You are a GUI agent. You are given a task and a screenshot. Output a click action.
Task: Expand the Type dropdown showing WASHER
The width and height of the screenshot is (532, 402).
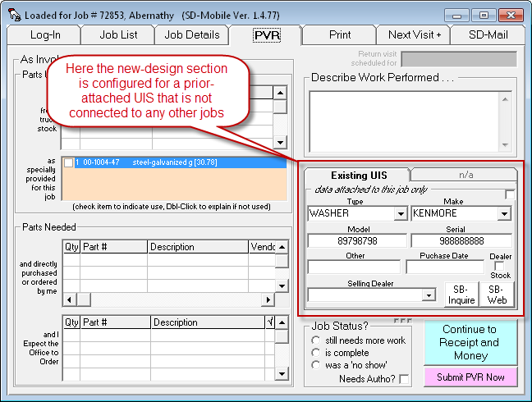tap(401, 214)
